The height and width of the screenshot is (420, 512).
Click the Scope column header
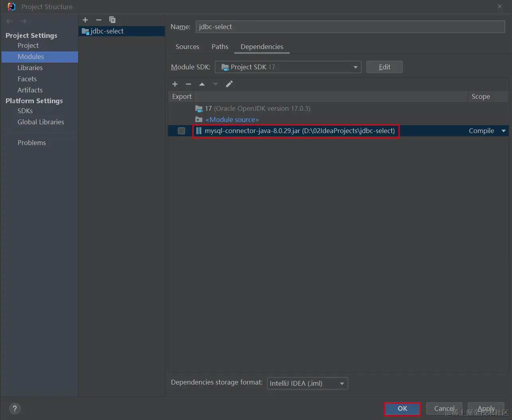tap(488, 96)
